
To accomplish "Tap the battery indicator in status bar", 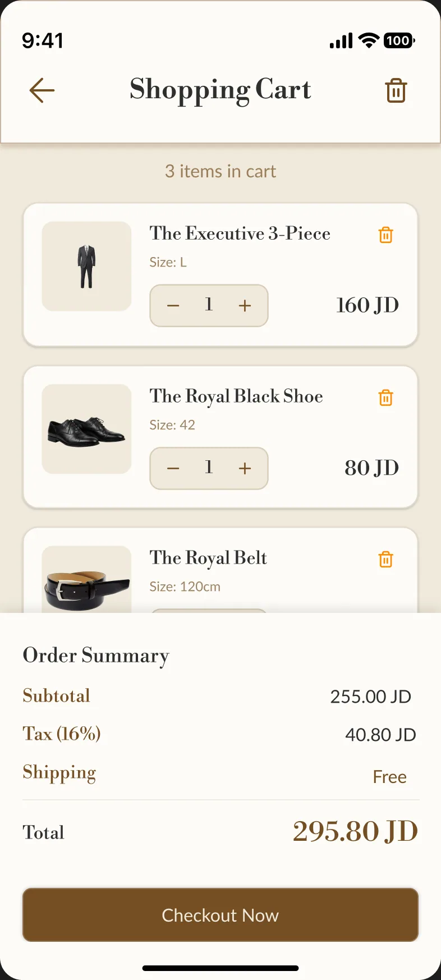I will (x=399, y=40).
